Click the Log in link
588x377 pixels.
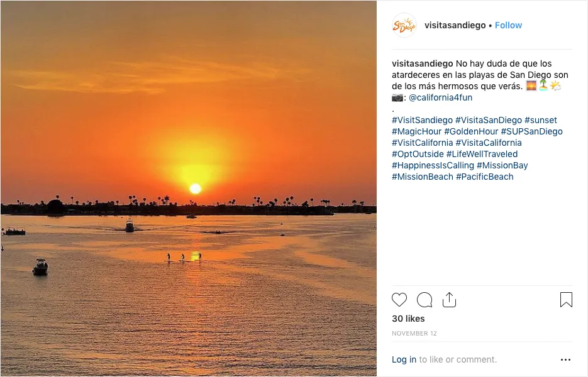(x=403, y=359)
